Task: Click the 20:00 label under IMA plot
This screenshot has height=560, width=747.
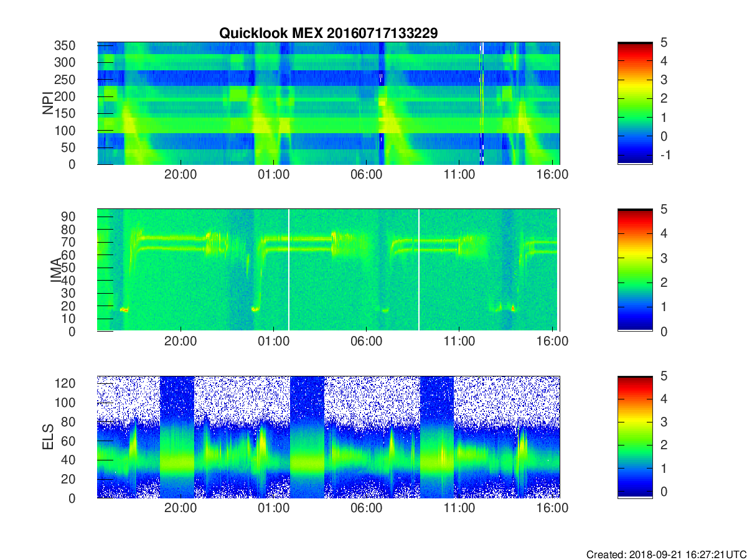Action: point(181,342)
